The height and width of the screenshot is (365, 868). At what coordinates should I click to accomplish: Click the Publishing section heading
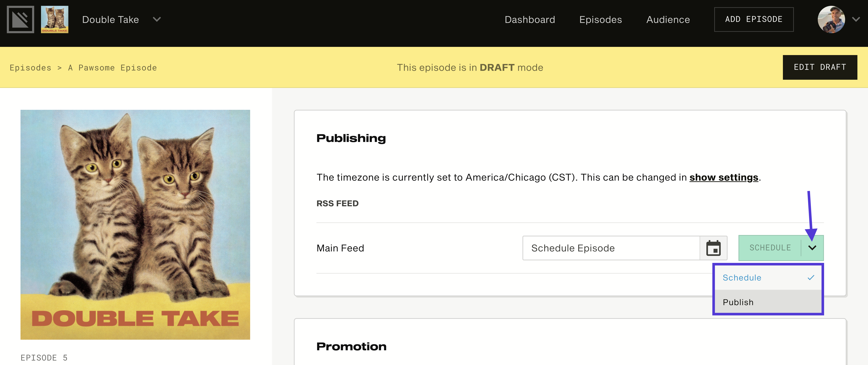pyautogui.click(x=351, y=138)
